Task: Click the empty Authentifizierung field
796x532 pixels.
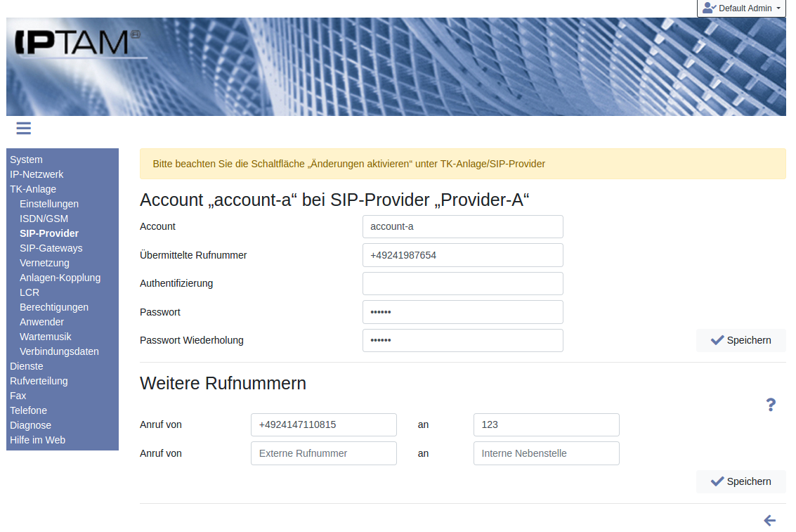Action: coord(462,283)
